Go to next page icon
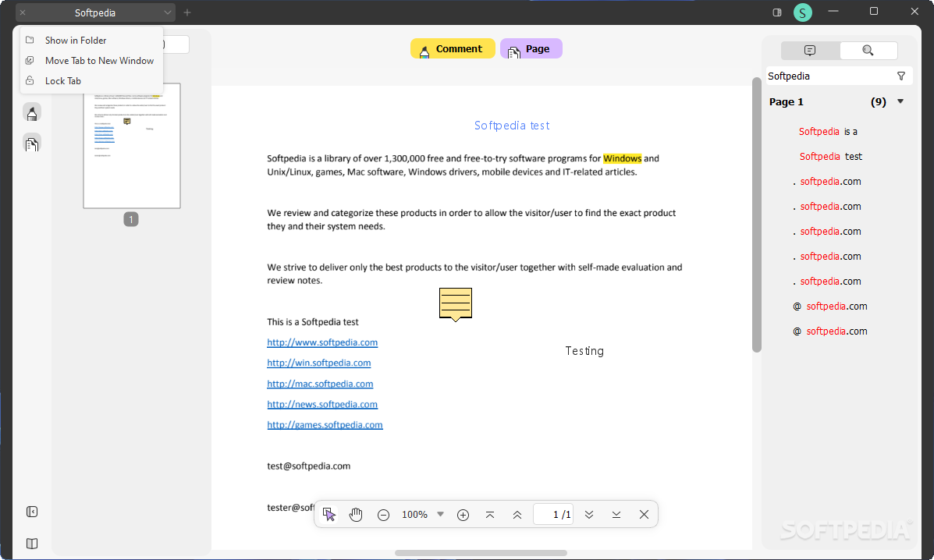Viewport: 934px width, 560px height. pyautogui.click(x=589, y=515)
